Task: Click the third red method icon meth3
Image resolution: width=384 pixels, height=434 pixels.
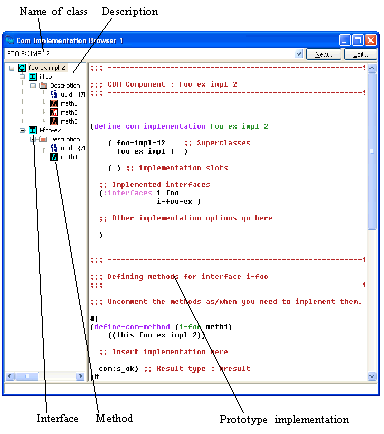Action: [x=54, y=121]
